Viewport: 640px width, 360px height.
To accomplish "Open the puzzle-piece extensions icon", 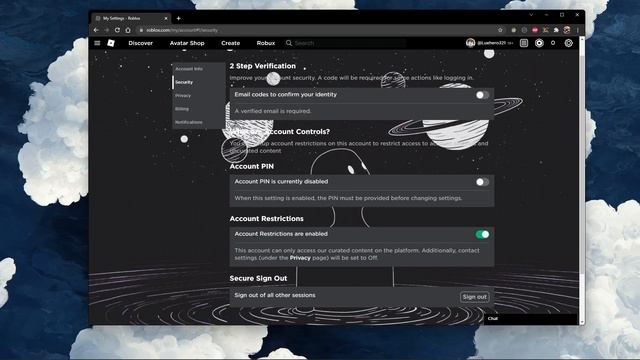I will pos(556,30).
